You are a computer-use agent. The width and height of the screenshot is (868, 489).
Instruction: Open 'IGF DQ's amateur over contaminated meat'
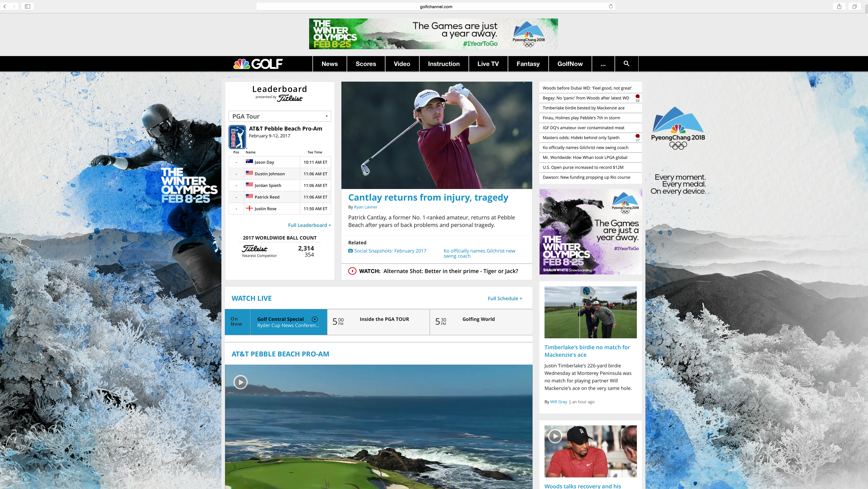(583, 128)
